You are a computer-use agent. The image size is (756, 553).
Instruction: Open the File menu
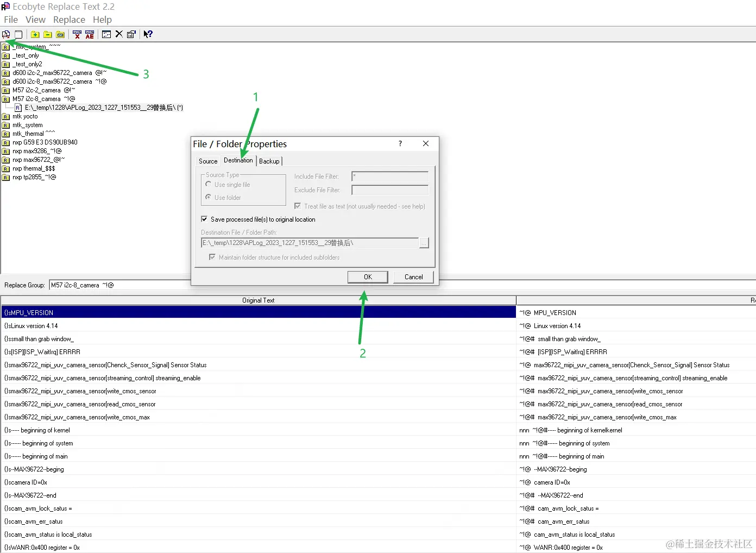[x=11, y=20]
